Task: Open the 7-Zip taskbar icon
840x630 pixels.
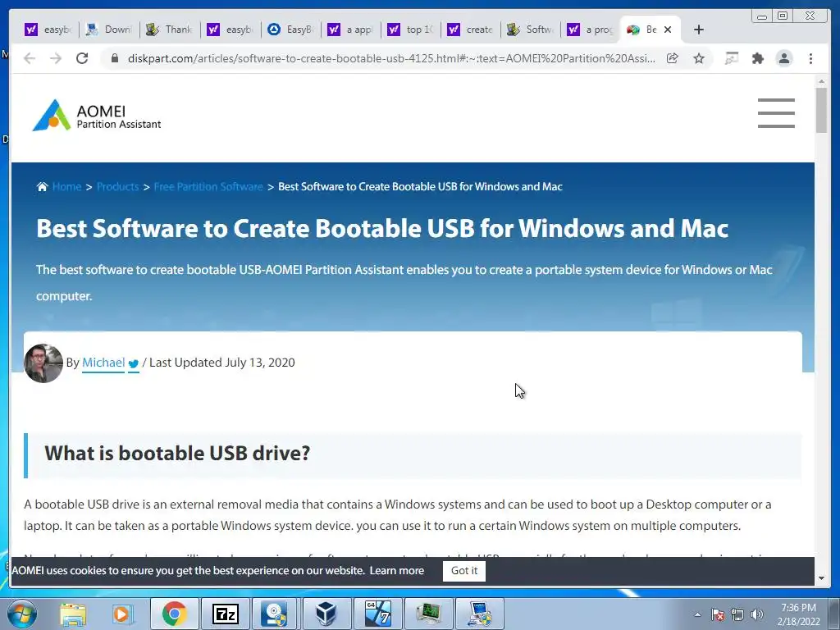Action: click(225, 614)
